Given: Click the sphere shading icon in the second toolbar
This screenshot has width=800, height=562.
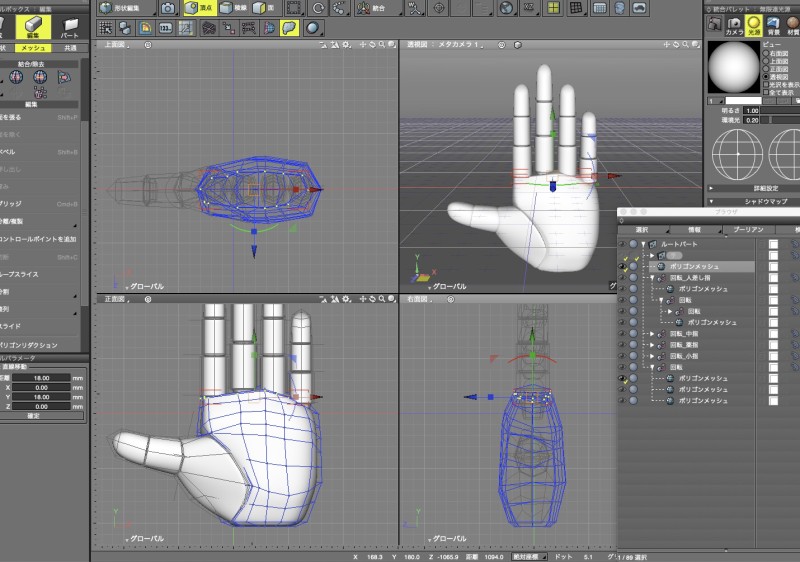Looking at the screenshot, I should point(312,28).
